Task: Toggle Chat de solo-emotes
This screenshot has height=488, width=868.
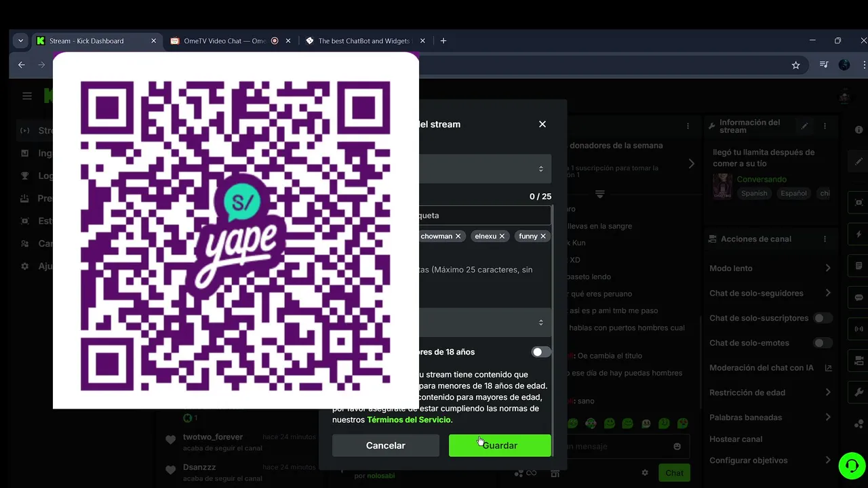Action: (x=823, y=343)
